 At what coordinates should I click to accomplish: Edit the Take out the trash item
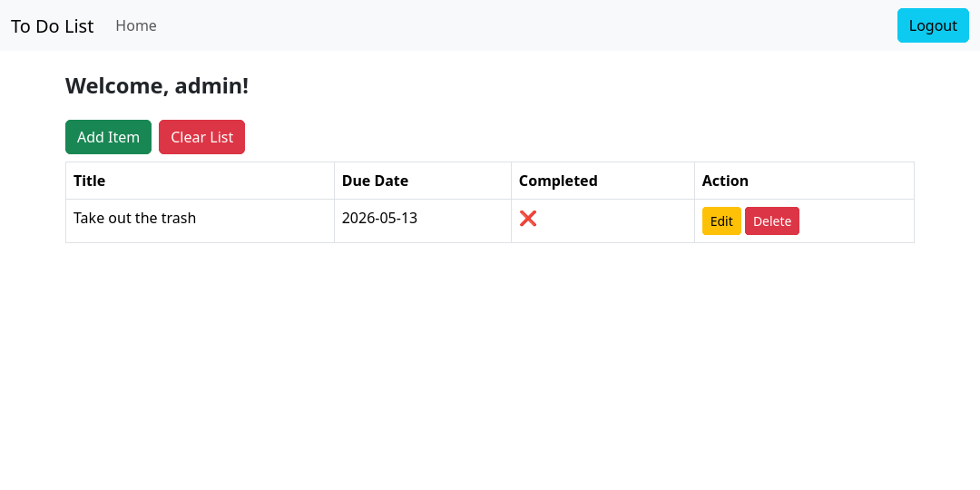point(721,221)
